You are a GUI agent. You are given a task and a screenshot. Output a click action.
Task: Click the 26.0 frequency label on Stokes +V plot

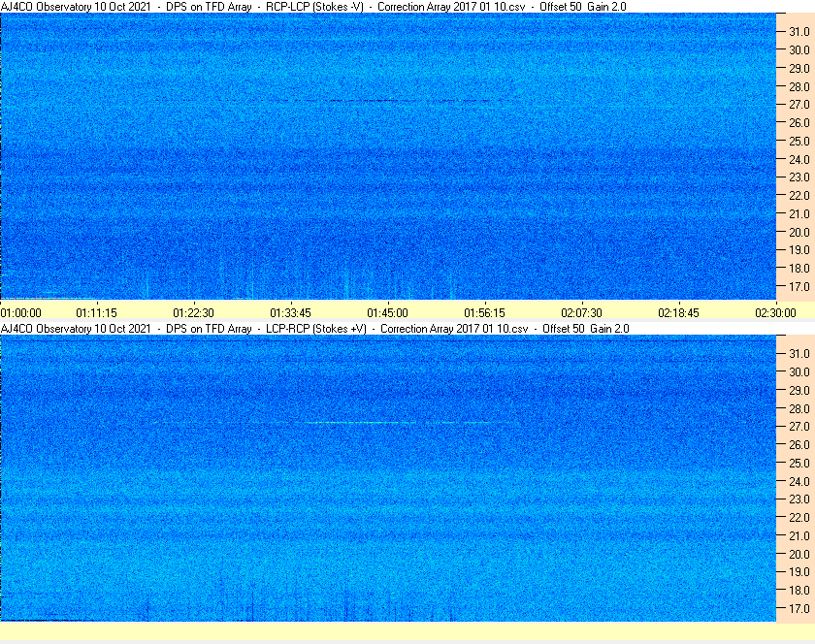tap(799, 445)
